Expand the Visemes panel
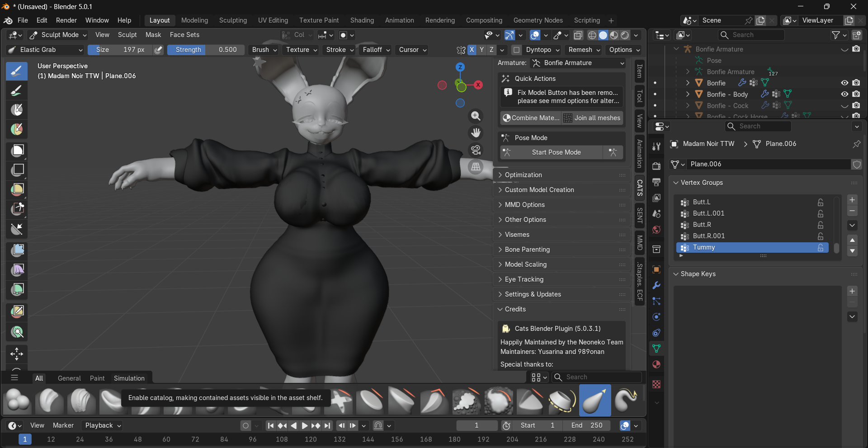The height and width of the screenshot is (448, 868). click(x=561, y=235)
